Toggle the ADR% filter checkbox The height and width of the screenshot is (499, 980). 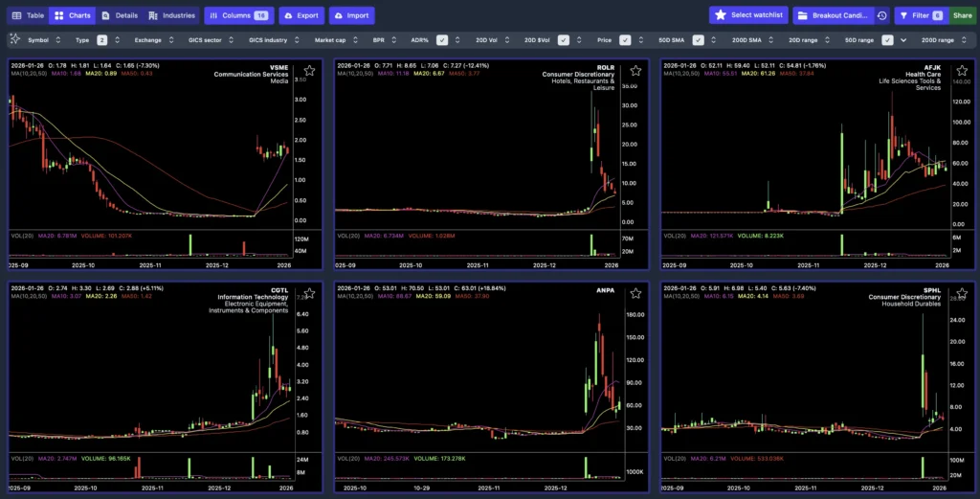(442, 40)
